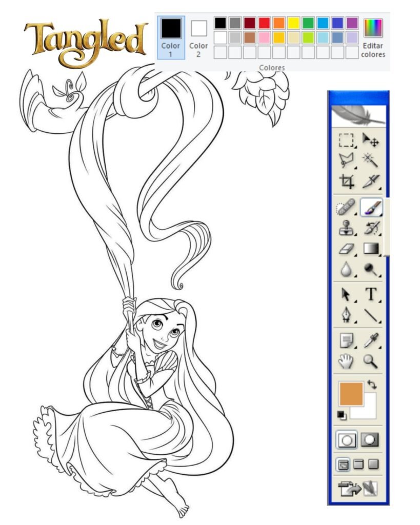
Task: Activate the Eraser tool
Action: [347, 249]
